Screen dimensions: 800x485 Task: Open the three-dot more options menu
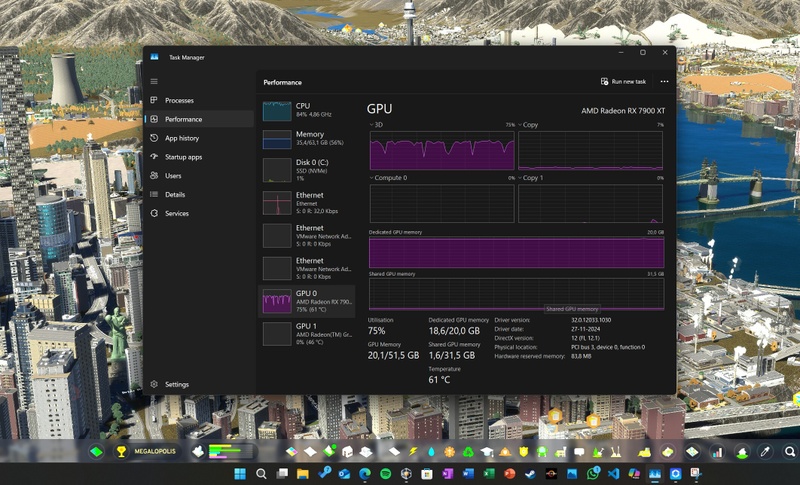pos(664,82)
